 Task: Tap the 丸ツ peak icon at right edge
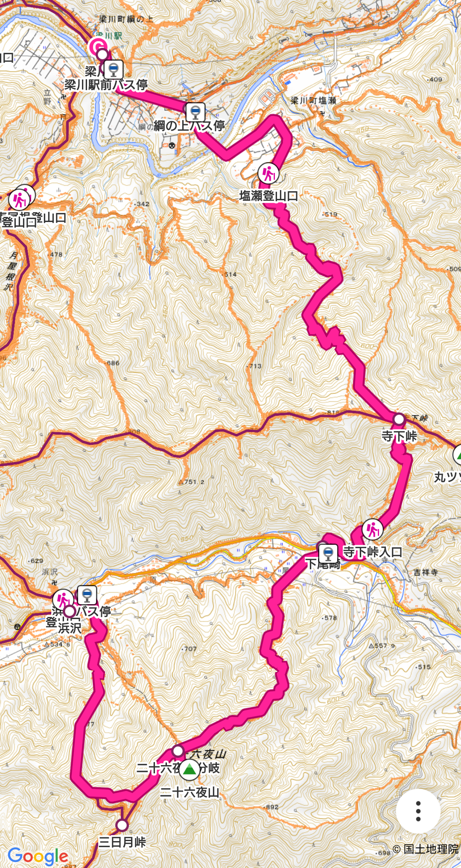click(457, 455)
